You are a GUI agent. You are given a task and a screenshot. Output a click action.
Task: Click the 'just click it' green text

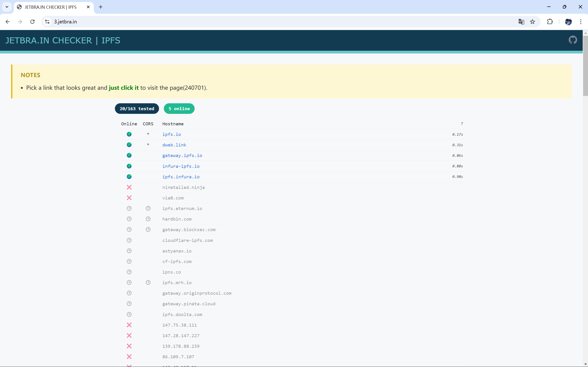pos(124,88)
